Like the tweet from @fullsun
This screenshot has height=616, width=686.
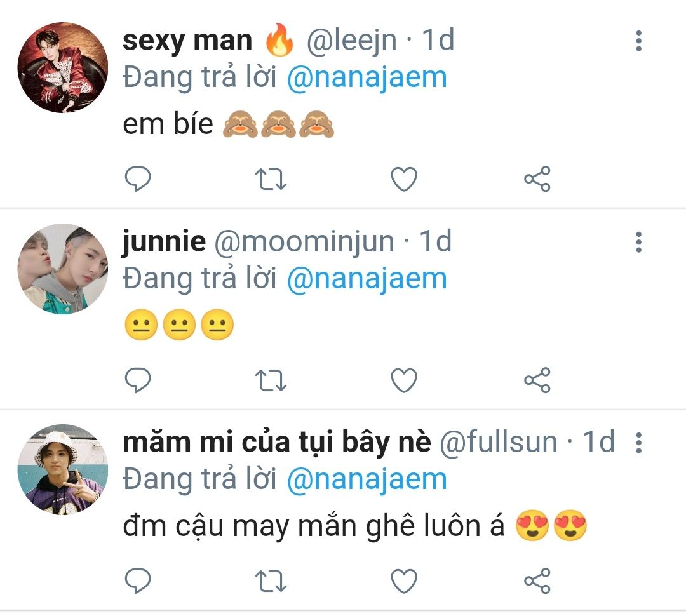(404, 581)
